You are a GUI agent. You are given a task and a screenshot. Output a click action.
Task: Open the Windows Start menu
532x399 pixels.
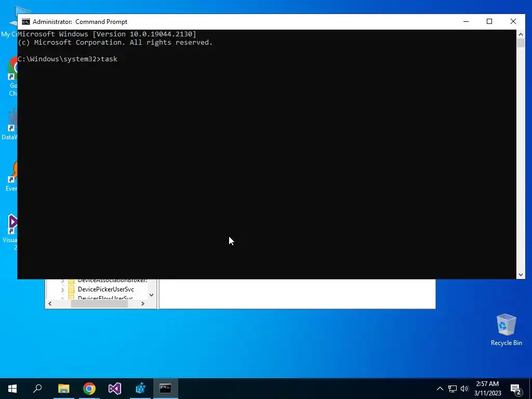(12, 389)
